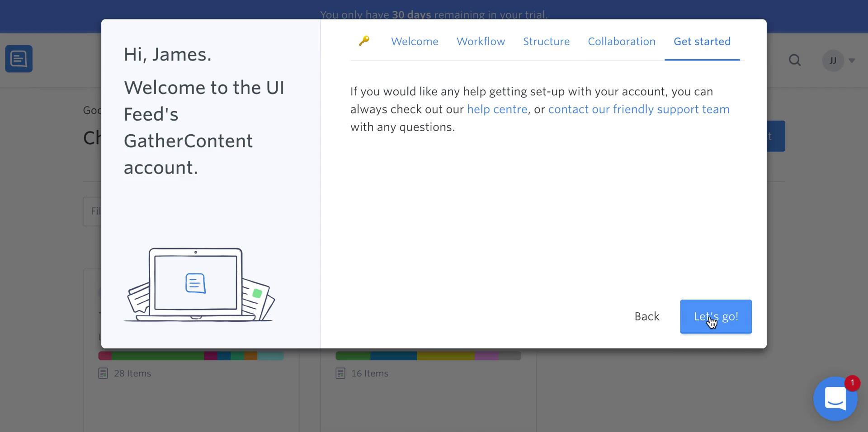Screen dimensions: 868x432
Task: Click the GatherContent logo icon
Action: [19, 59]
